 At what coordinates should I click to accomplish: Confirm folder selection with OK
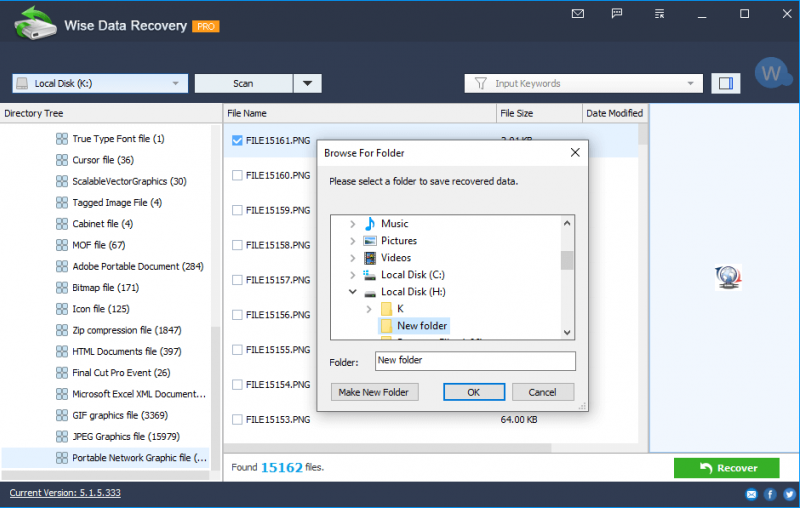474,392
